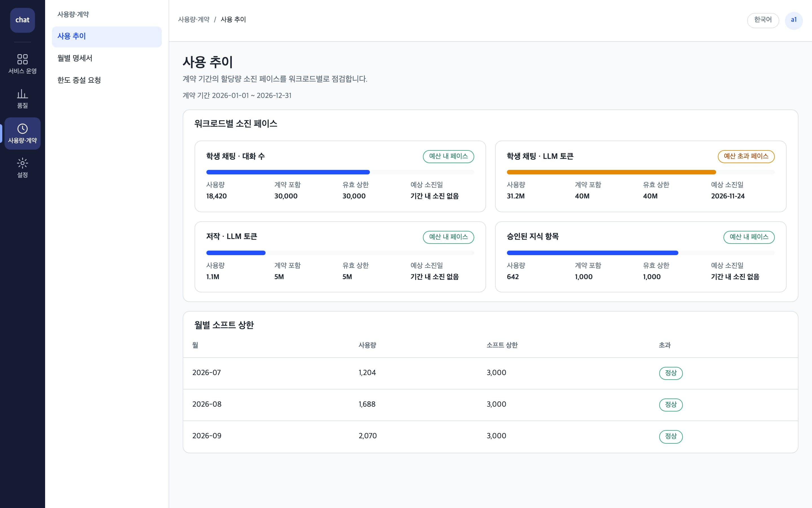The image size is (812, 508).
Task: Open 월별 명세서 submenu item
Action: 107,58
